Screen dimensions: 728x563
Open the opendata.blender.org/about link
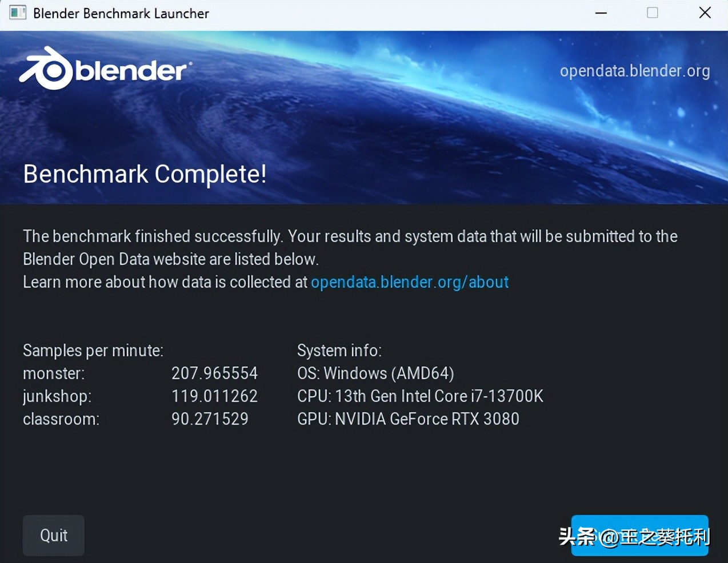click(x=410, y=282)
